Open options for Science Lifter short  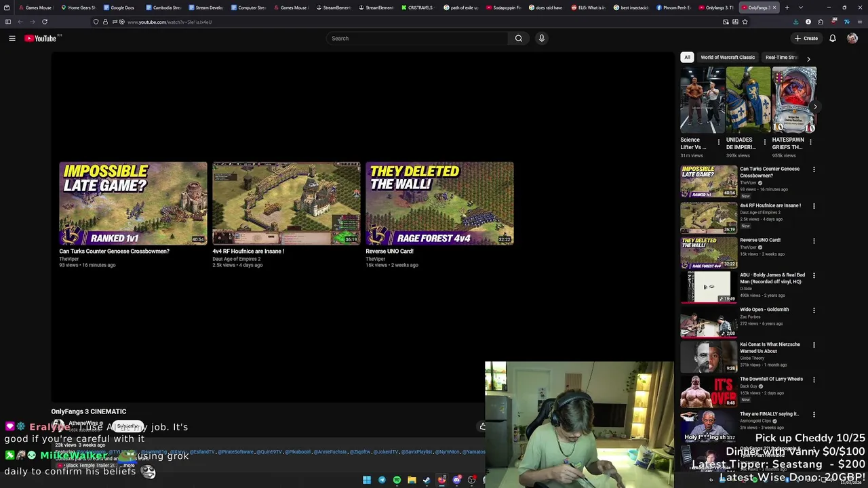coord(719,142)
